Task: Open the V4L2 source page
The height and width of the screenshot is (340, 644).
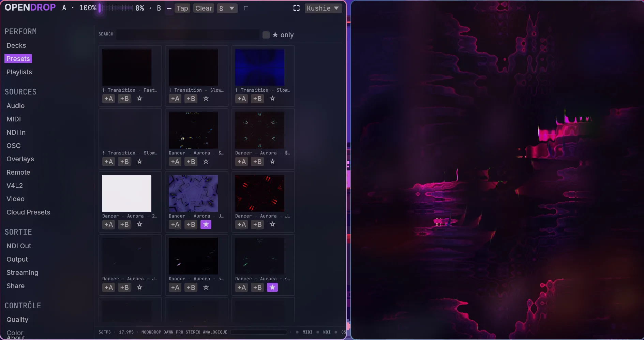Action: click(15, 186)
